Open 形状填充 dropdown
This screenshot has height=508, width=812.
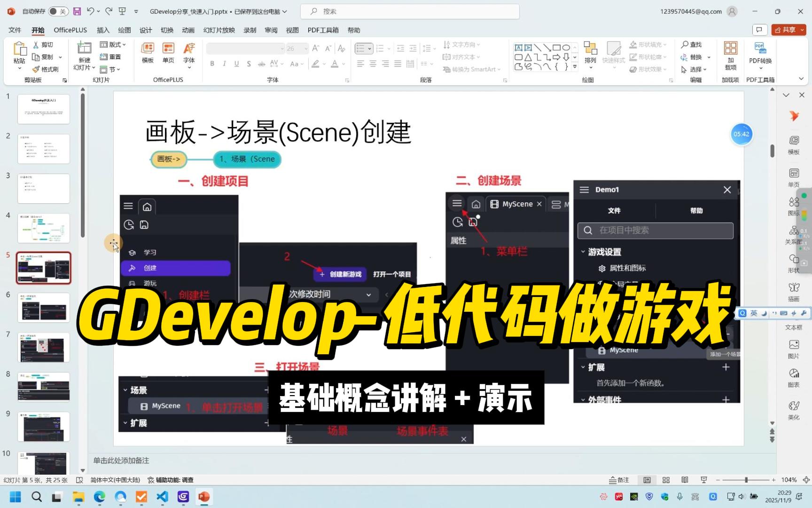648,45
